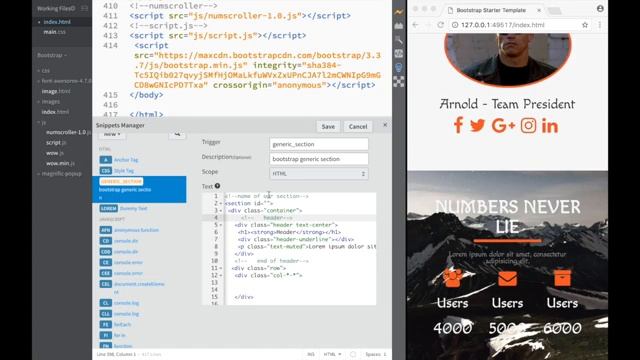Screen dimensions: 640x360
Task: Open the HTML language dropdown in the status bar
Action: pos(332,354)
